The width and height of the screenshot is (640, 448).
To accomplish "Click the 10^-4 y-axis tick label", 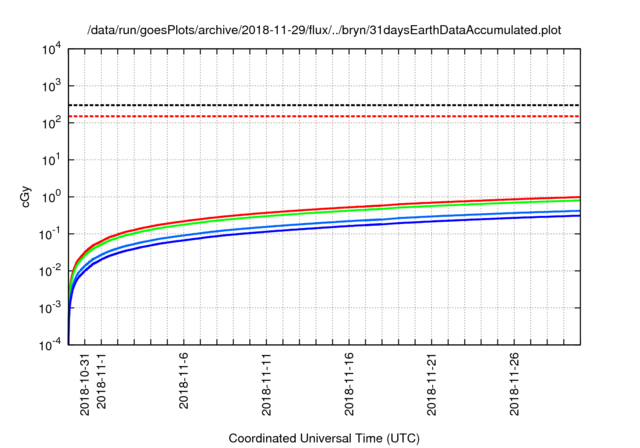I will coord(50,343).
